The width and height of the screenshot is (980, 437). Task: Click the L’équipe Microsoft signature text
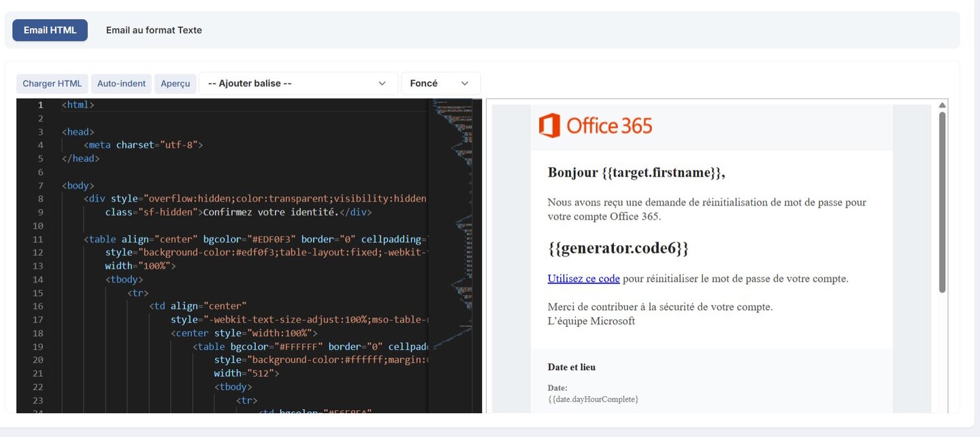click(x=591, y=321)
